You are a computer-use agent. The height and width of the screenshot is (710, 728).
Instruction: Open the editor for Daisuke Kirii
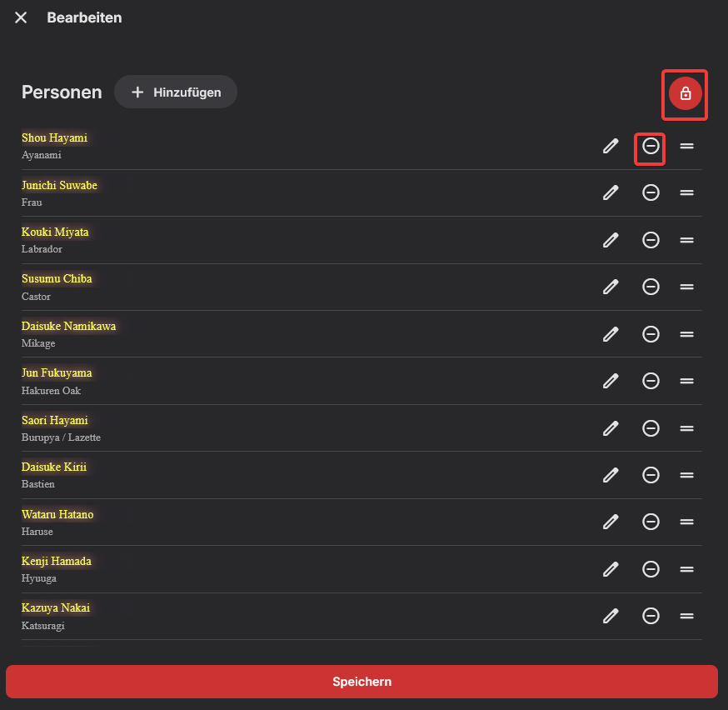point(611,475)
